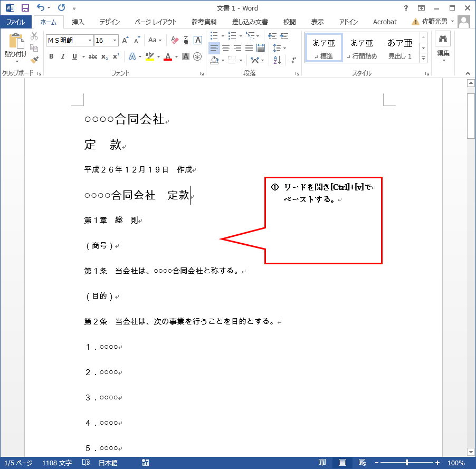Toggle Bold formatting
This screenshot has width=476, height=469.
51,56
